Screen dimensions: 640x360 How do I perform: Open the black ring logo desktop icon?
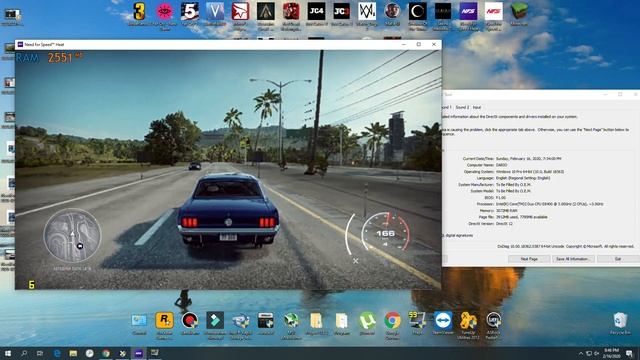[x=418, y=12]
